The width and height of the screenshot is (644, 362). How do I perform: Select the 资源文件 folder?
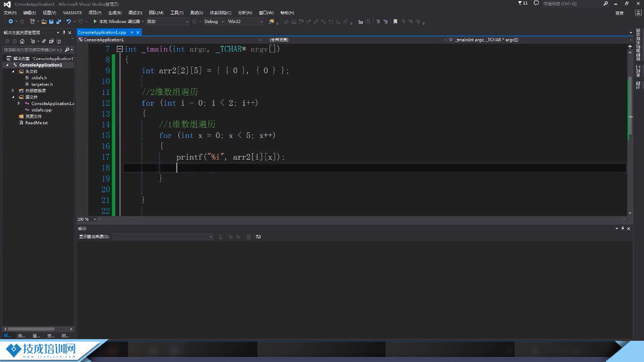(34, 117)
